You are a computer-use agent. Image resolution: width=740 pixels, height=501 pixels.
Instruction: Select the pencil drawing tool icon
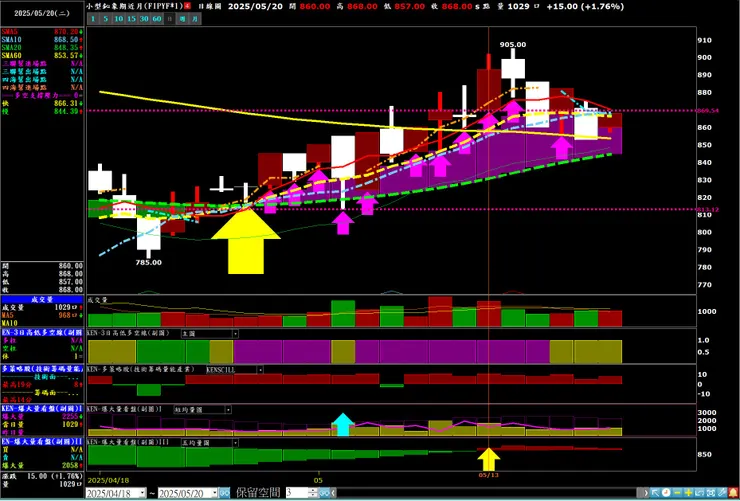coord(722,493)
